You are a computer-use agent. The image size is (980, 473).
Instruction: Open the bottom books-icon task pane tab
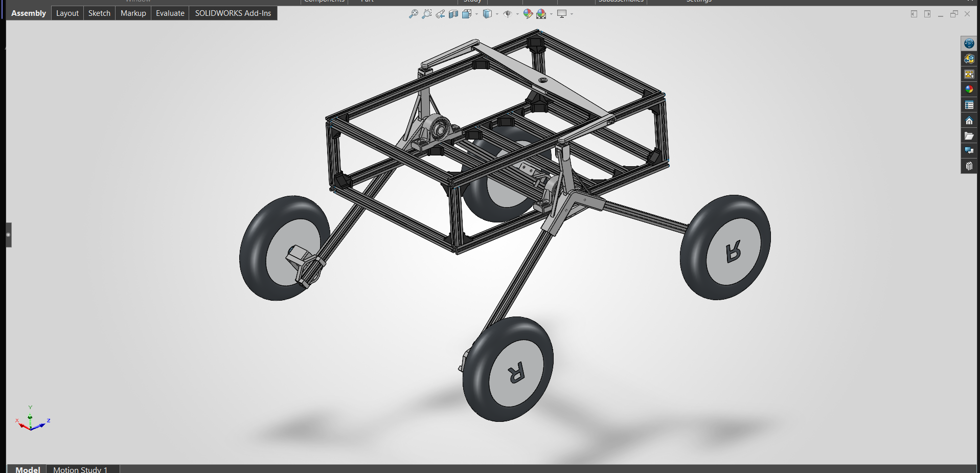[969, 166]
